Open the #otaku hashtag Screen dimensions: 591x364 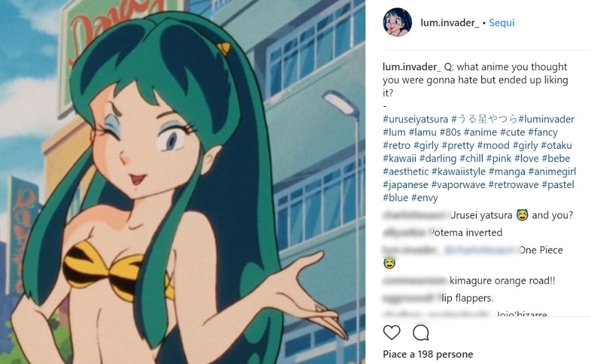(x=556, y=145)
